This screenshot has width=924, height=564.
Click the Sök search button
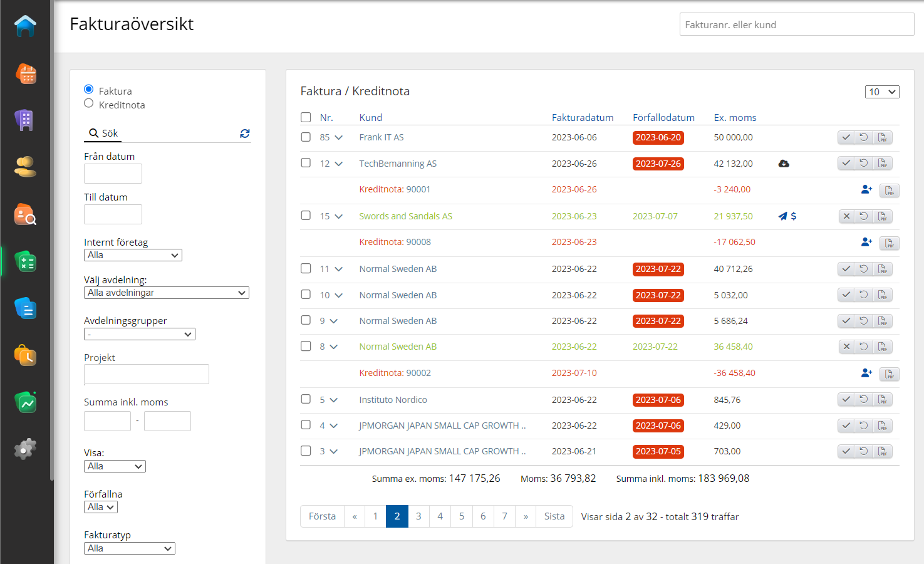104,133
